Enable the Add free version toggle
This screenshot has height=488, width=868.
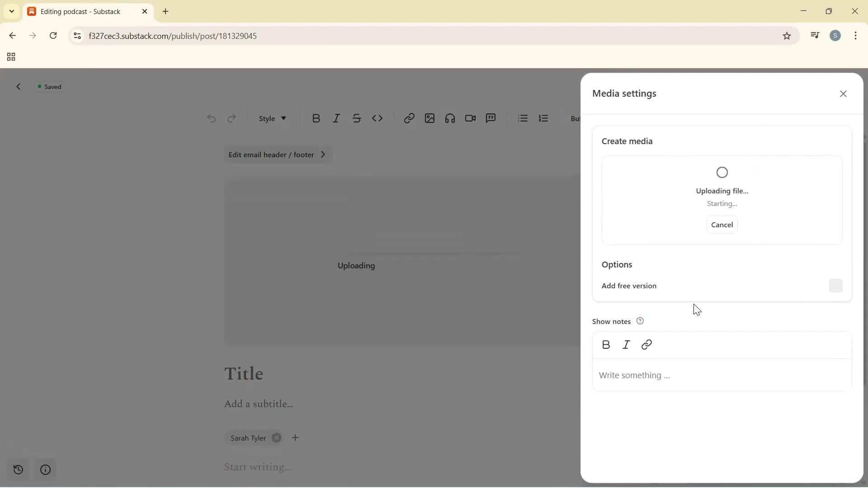836,286
